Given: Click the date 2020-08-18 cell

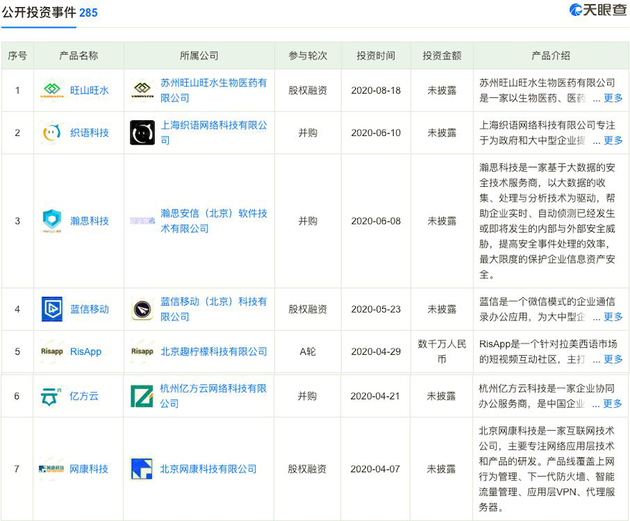Looking at the screenshot, I should (x=376, y=90).
